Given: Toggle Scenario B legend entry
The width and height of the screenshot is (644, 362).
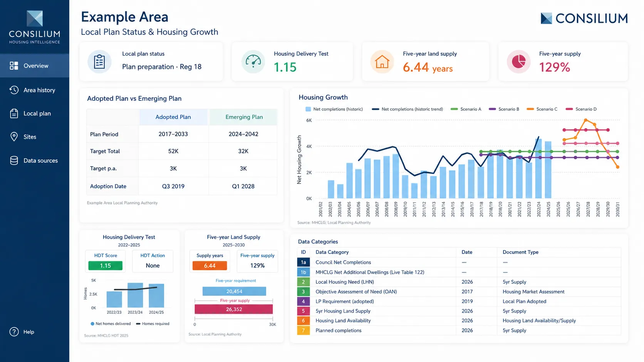Looking at the screenshot, I should (x=504, y=109).
